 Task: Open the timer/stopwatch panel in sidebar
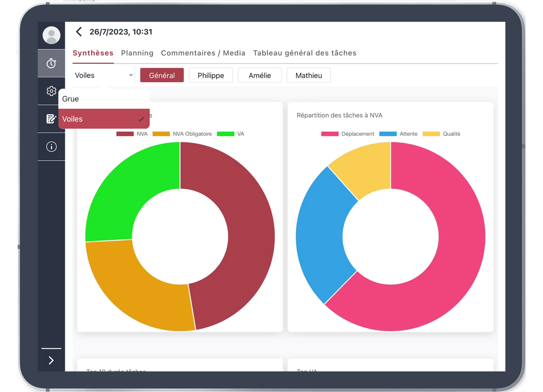(51, 63)
